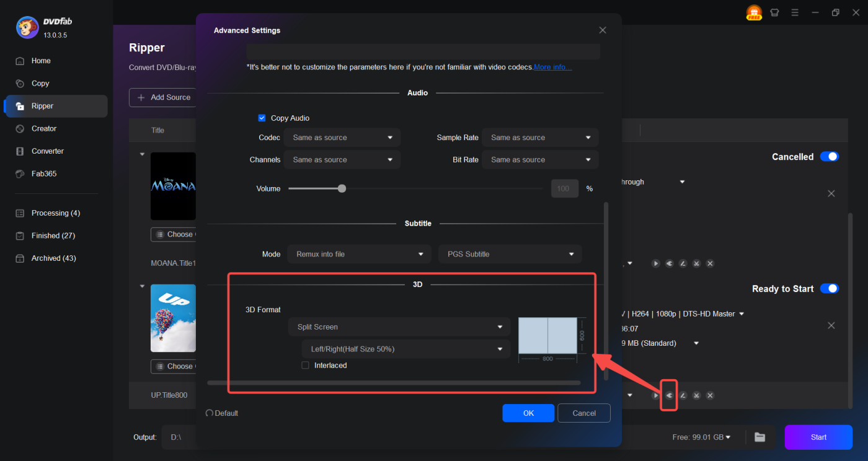868x461 pixels.
Task: Open the hamburger main menu
Action: click(795, 12)
